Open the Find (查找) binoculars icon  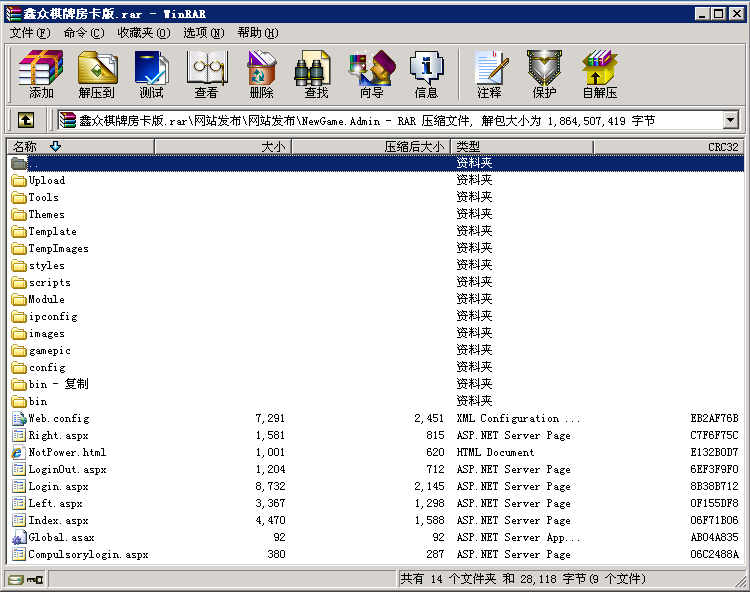point(316,74)
